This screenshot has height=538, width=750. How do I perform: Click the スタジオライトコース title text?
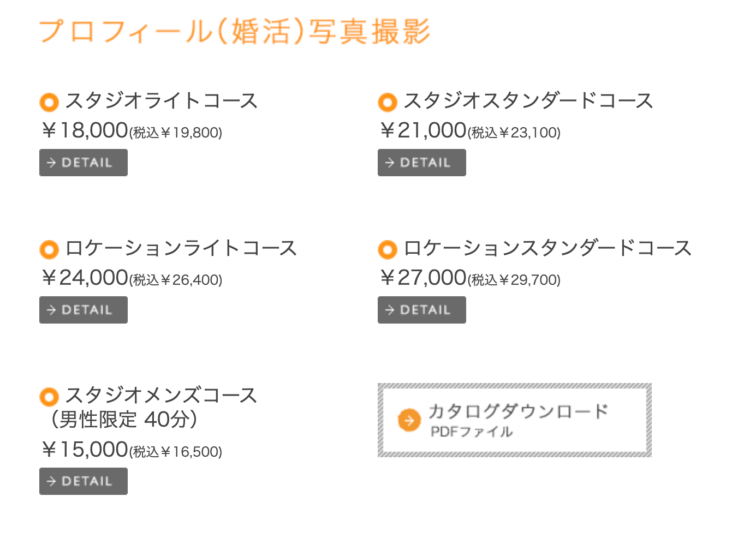(162, 101)
